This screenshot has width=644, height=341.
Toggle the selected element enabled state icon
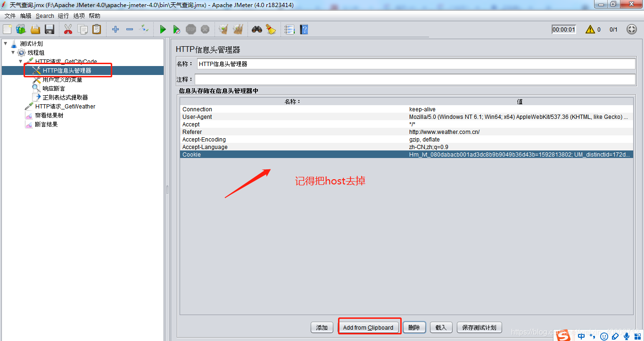point(144,29)
